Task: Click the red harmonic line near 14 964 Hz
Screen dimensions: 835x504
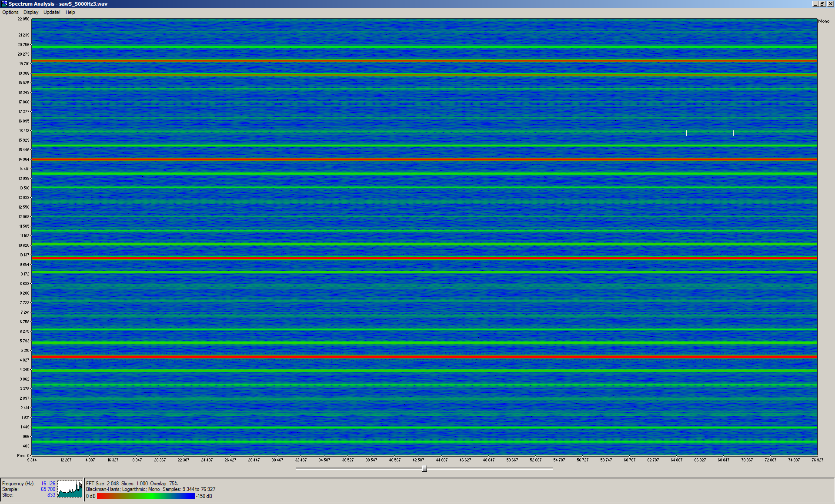Action: (424, 159)
